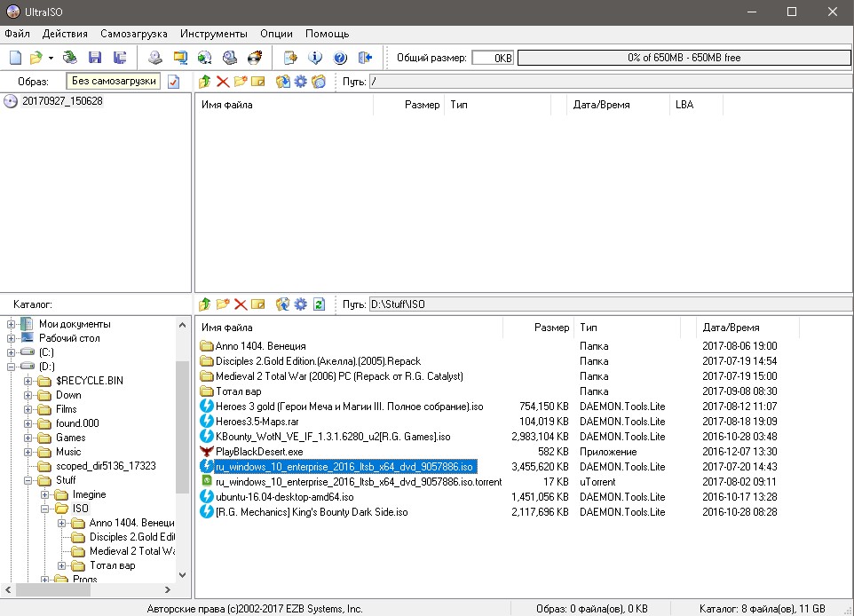Select the Music folder in catalog tree
The image size is (854, 616).
pos(68,452)
